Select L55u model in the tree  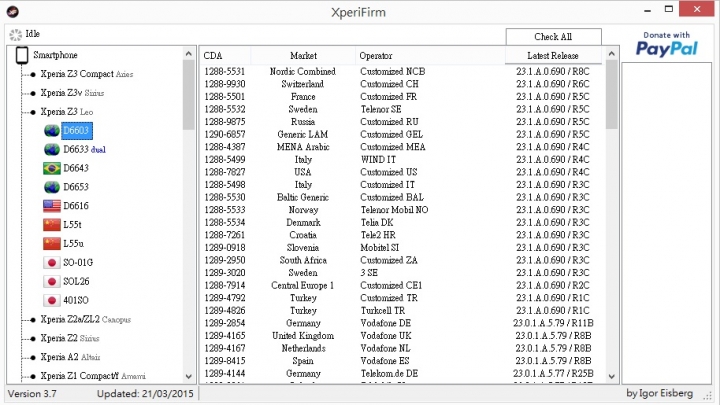click(x=73, y=244)
